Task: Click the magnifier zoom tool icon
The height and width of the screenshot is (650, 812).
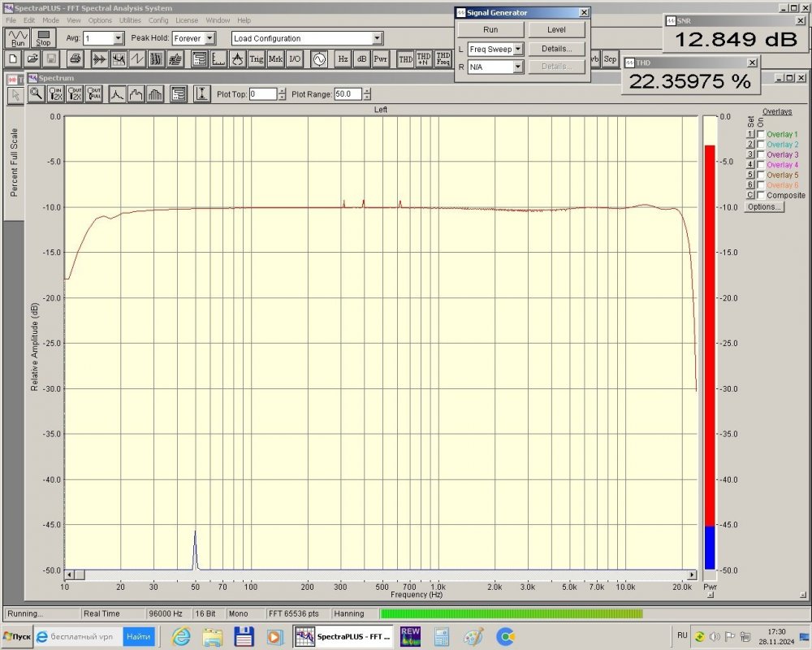Action: pyautogui.click(x=36, y=94)
